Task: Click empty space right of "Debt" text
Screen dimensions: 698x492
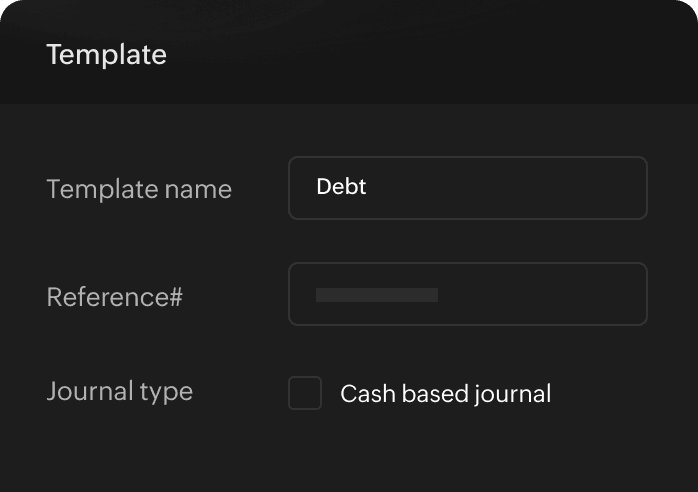Action: click(x=520, y=188)
